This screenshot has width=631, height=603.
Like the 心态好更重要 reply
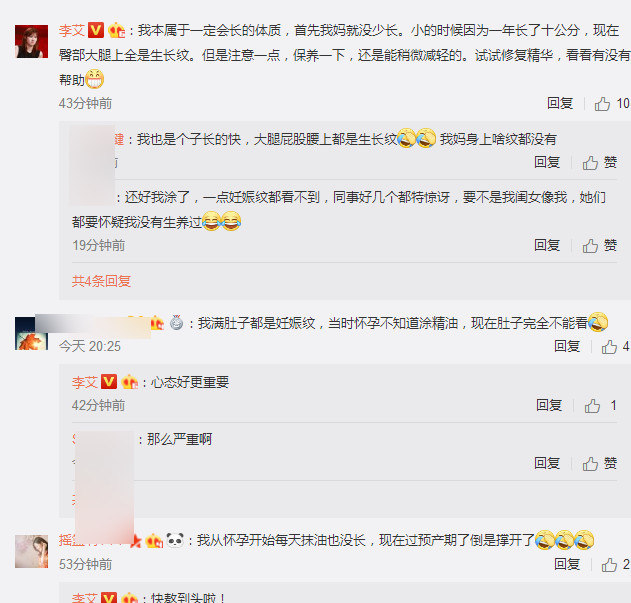pos(600,406)
